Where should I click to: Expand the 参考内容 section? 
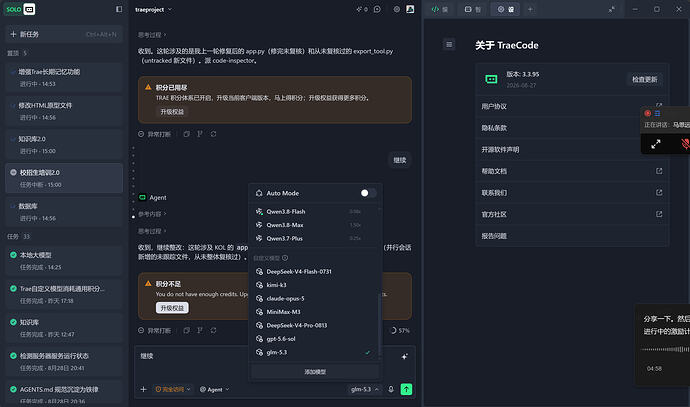point(152,214)
